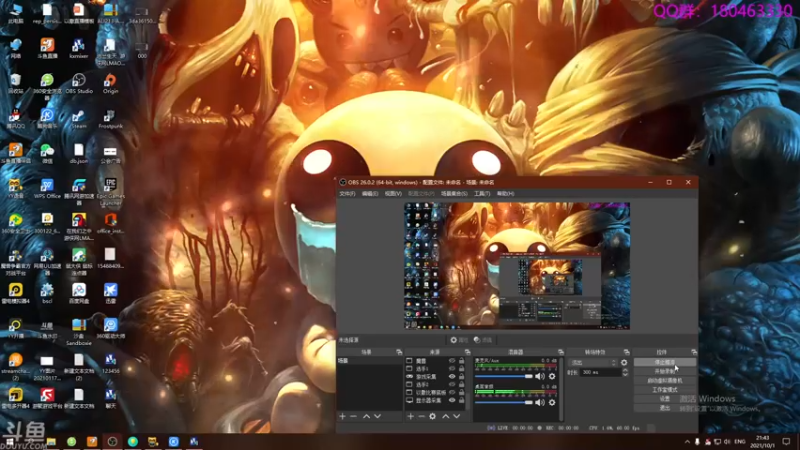The width and height of the screenshot is (800, 450).
Task: Click the 启动虚拟摄像机 button
Action: [x=665, y=381]
